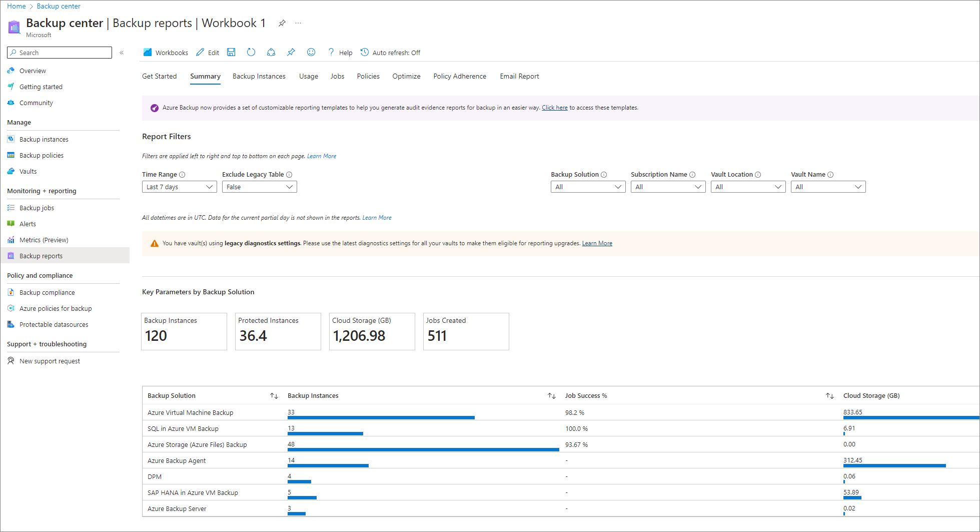Click the pin icon in workbook toolbar

[291, 53]
